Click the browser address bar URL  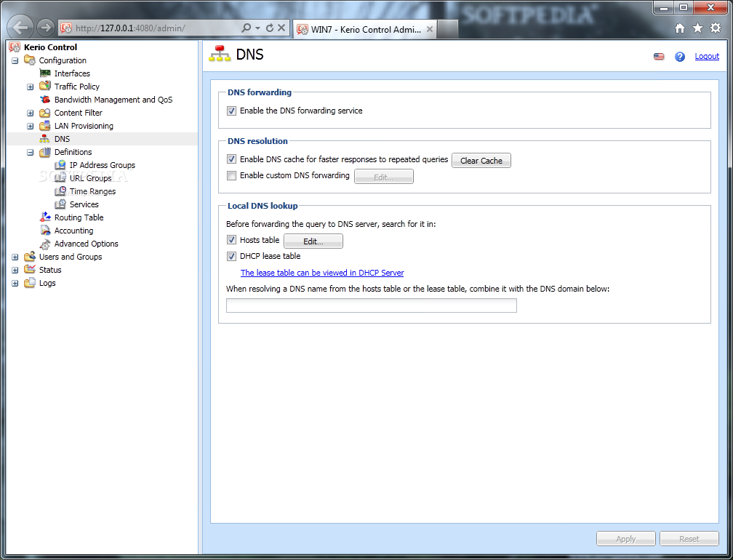coord(130,28)
